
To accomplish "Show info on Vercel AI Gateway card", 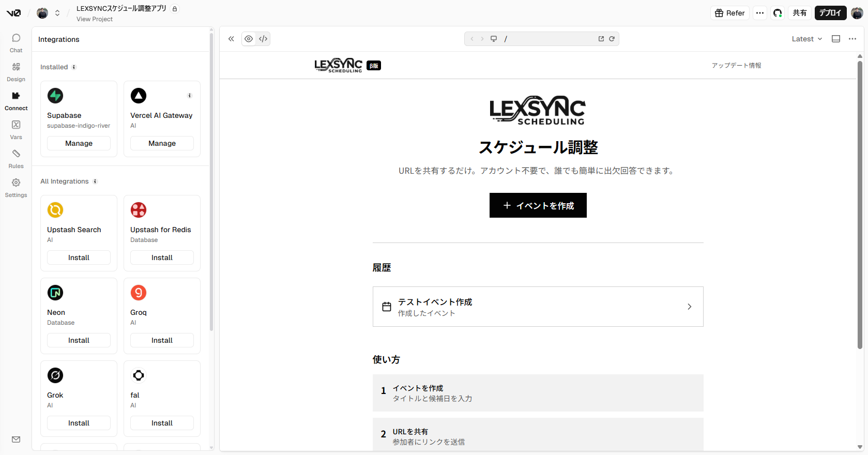I will pos(190,96).
